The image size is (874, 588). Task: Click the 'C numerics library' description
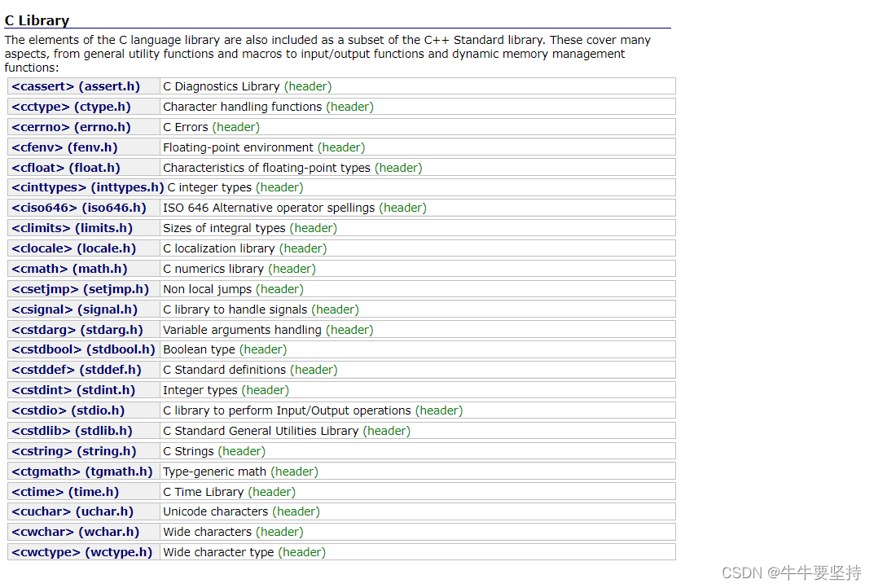[x=213, y=269]
